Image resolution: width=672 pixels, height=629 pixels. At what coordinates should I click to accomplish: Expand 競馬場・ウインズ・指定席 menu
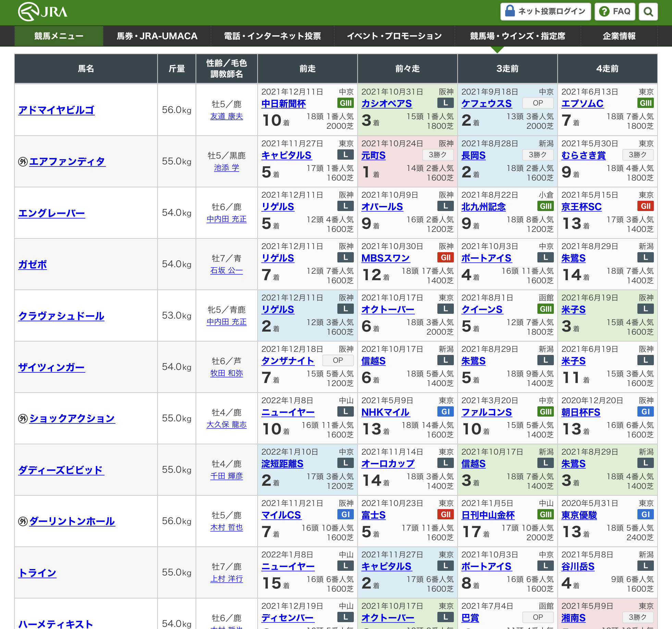[517, 36]
